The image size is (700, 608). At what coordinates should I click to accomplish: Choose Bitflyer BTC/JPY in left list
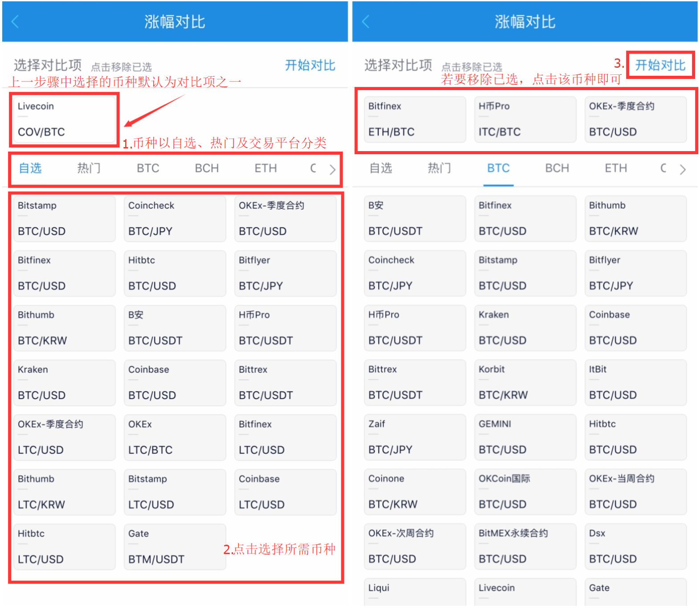click(x=285, y=273)
